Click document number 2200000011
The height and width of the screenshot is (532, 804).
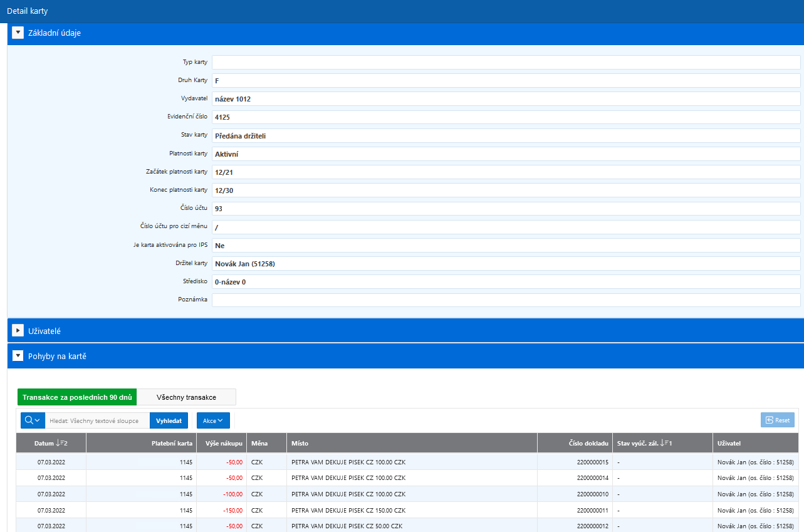pos(593,510)
